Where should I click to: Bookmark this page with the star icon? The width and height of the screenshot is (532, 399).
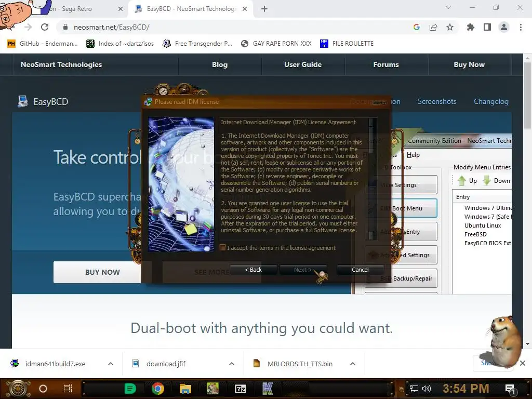click(x=450, y=27)
